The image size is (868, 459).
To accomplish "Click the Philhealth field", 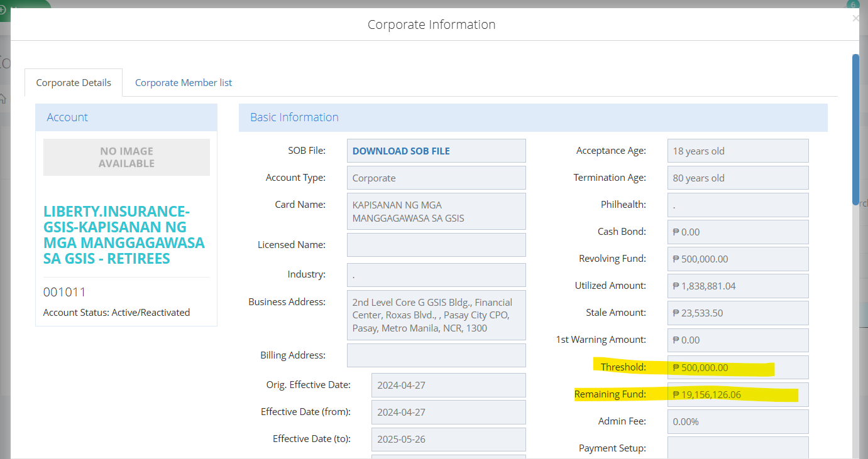I will pos(738,205).
